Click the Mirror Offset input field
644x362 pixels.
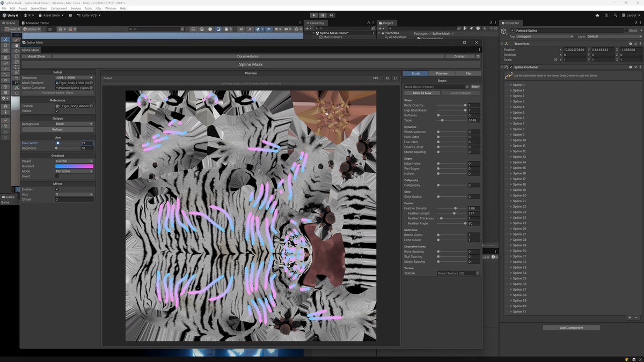(74, 200)
